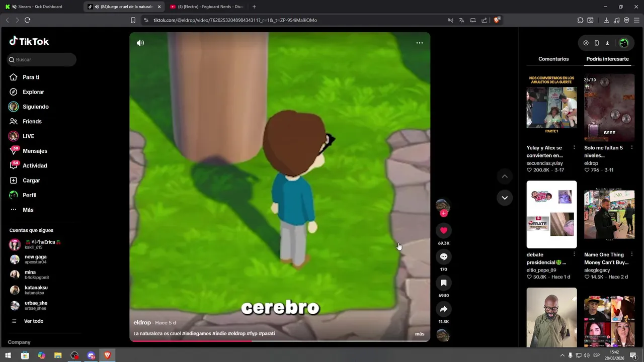Open the Brave Shields lion icon

click(497, 20)
